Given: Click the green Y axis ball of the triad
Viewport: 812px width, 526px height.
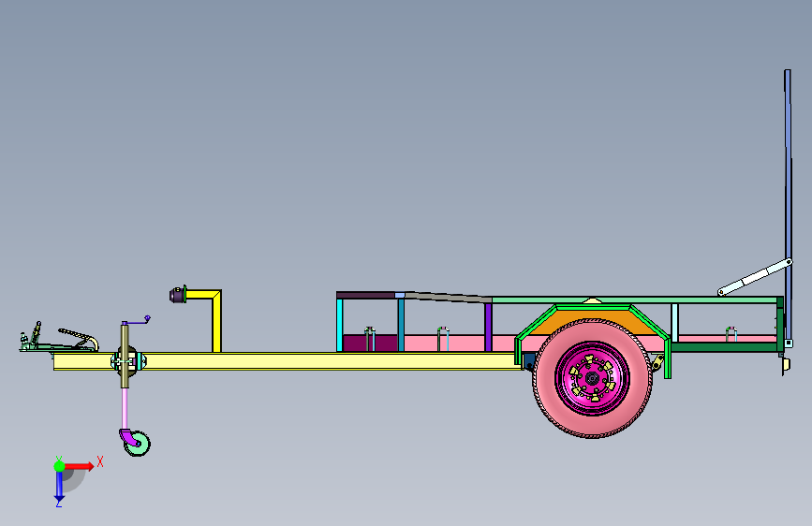Looking at the screenshot, I should pos(59,466).
